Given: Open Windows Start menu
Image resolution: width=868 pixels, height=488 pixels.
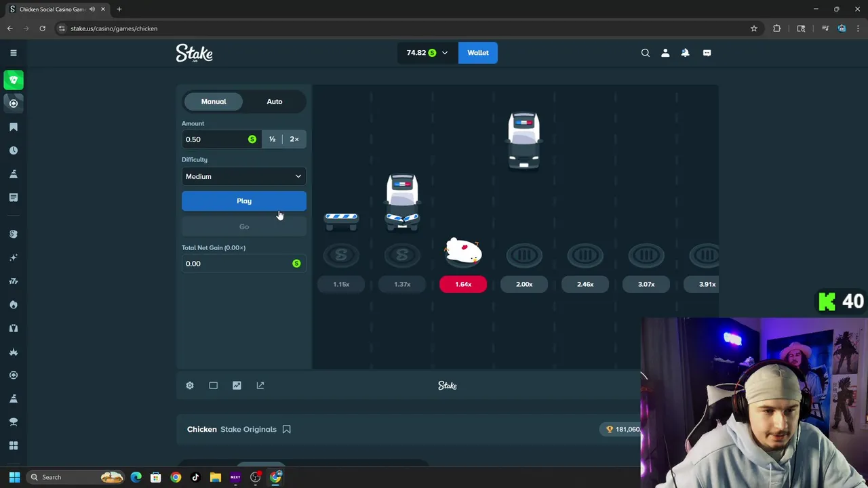Looking at the screenshot, I should (x=14, y=477).
